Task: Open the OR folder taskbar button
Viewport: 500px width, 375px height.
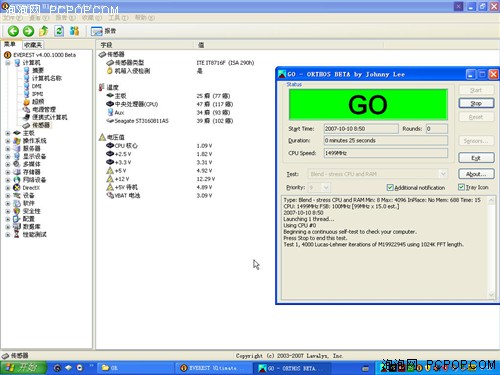Action: 135,368
